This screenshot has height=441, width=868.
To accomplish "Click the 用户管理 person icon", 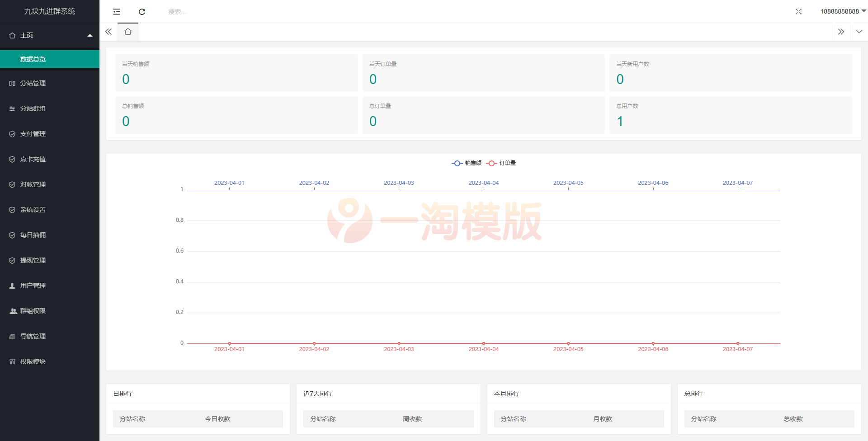I will coord(12,286).
